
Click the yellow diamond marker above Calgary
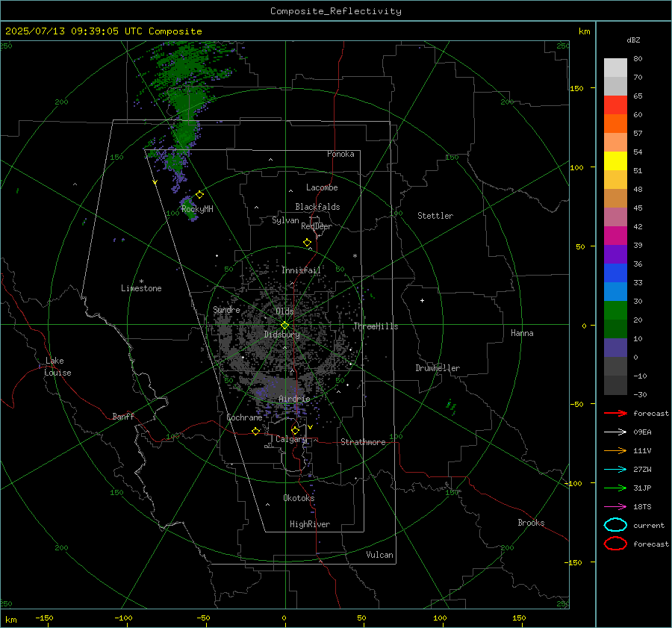295,430
